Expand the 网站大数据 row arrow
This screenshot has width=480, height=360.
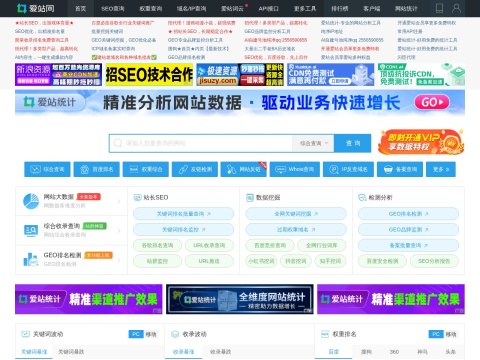pos(119,201)
